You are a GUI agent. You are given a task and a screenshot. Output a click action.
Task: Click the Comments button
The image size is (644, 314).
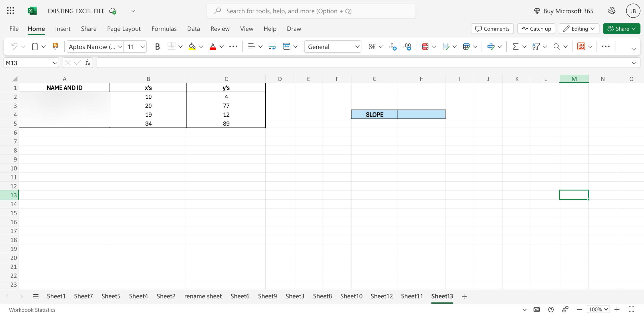[492, 29]
